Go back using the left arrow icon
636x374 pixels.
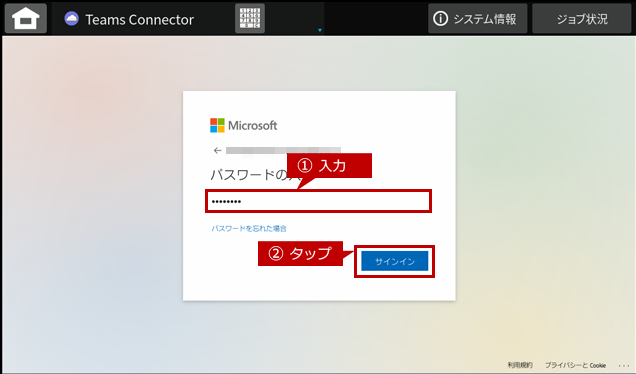pos(217,150)
